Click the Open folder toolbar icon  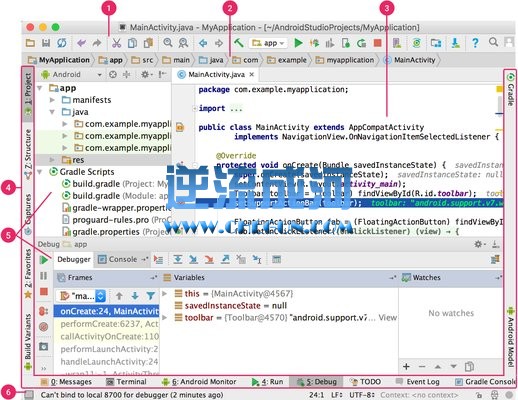point(30,43)
